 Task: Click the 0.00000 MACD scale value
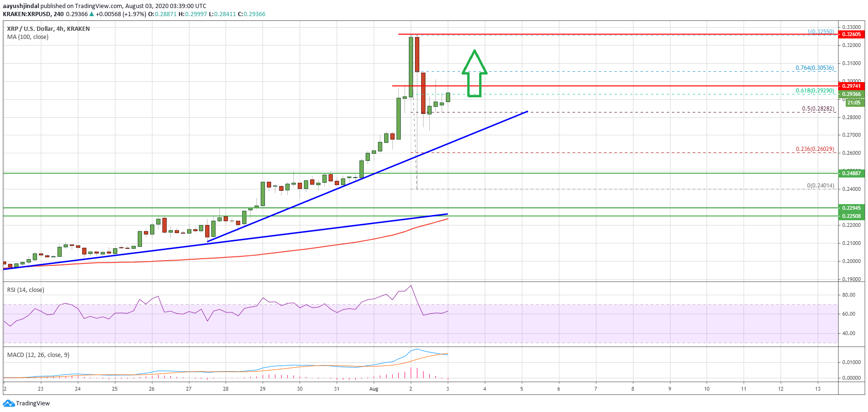click(x=851, y=378)
